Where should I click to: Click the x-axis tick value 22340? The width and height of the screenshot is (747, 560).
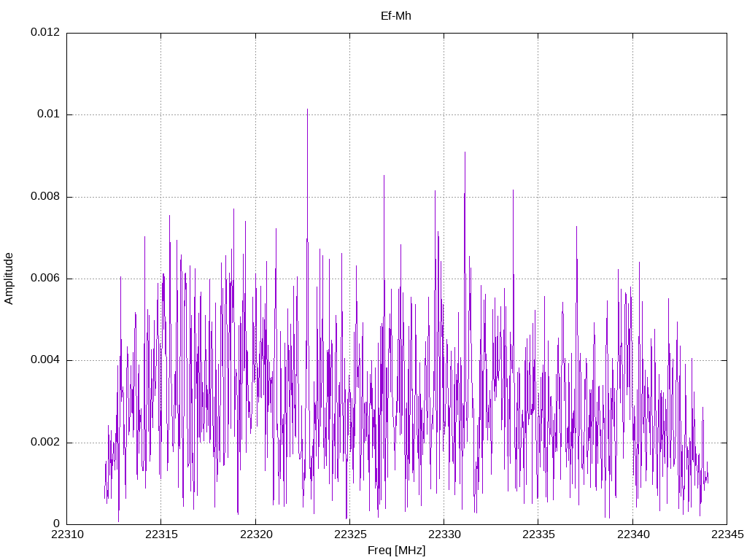[x=633, y=534]
